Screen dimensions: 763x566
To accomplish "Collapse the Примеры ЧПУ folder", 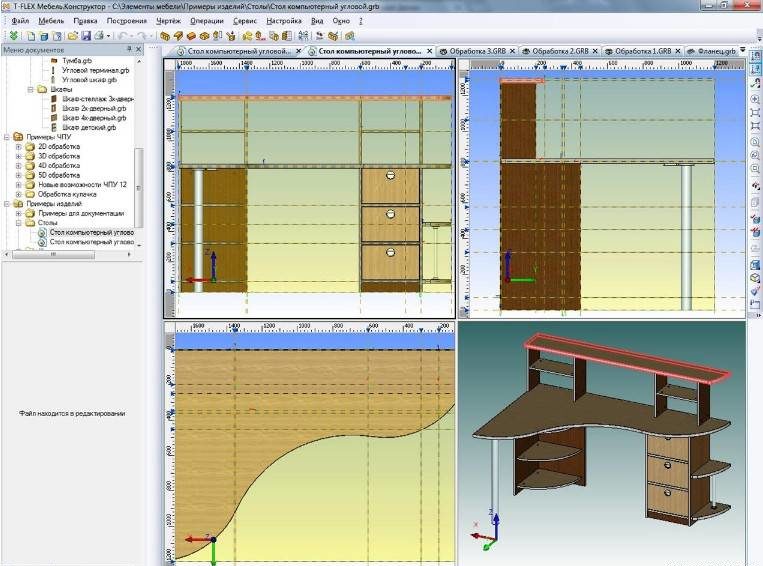I will (6, 137).
